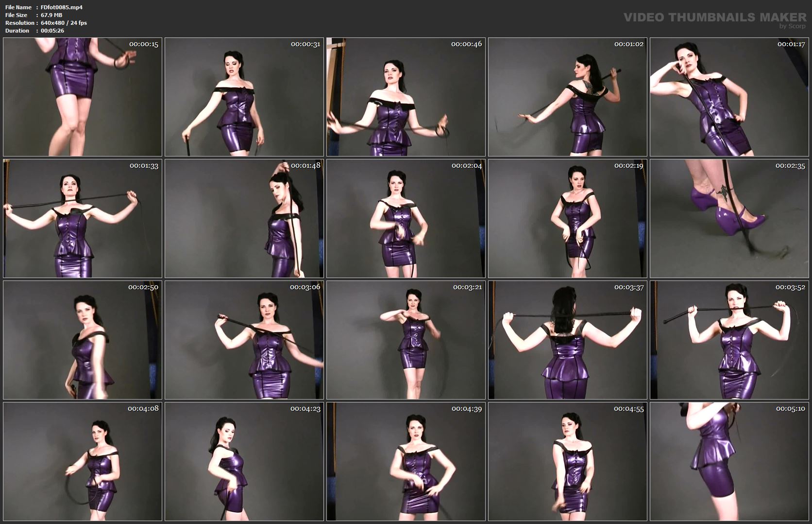Screen dimensions: 812x524
Task: Click the thumbnail at 00:00:15
Action: (83, 97)
